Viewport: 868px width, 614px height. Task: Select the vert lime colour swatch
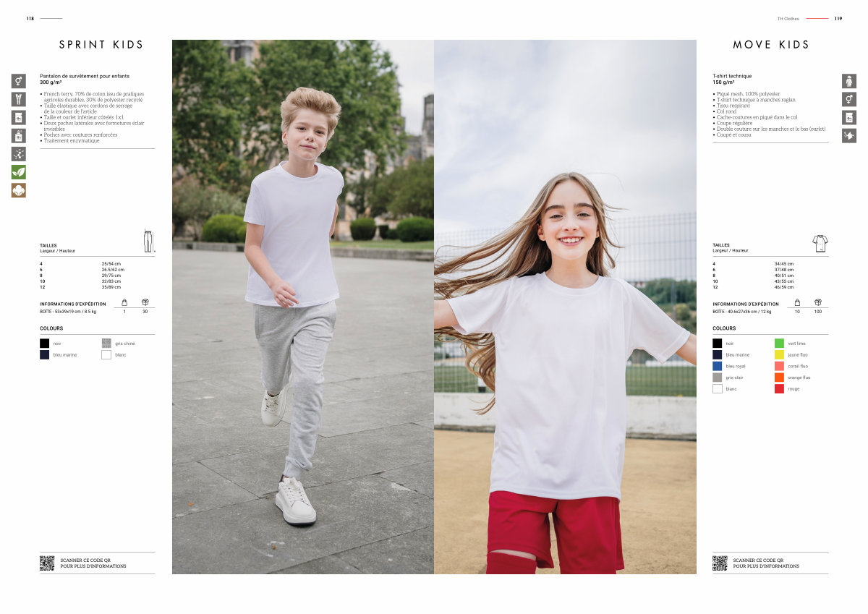[779, 344]
